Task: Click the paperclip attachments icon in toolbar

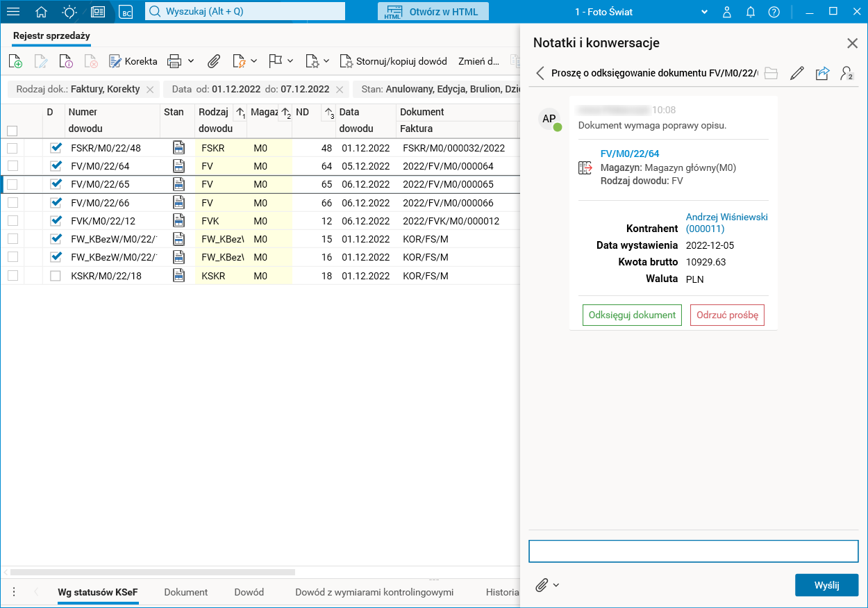Action: click(214, 61)
